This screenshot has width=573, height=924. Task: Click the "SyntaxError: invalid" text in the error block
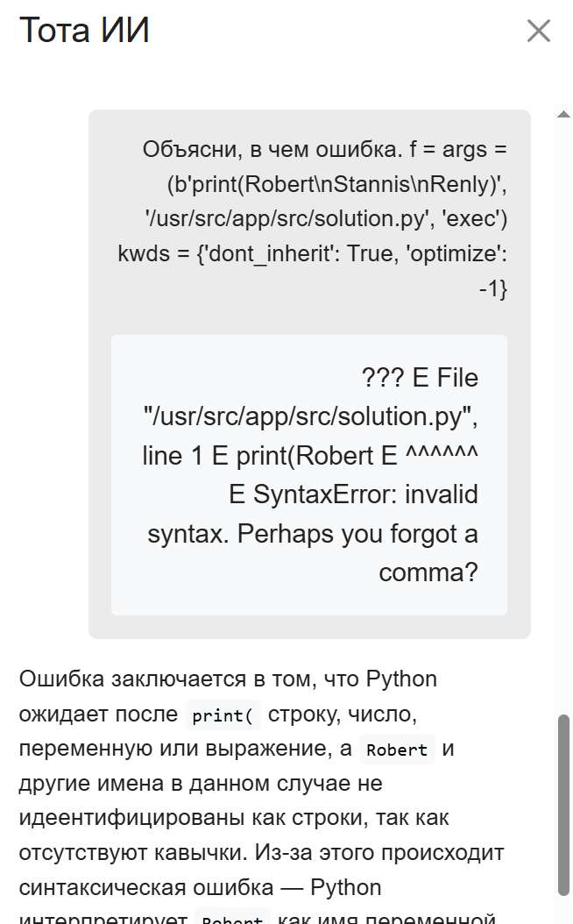tap(353, 494)
